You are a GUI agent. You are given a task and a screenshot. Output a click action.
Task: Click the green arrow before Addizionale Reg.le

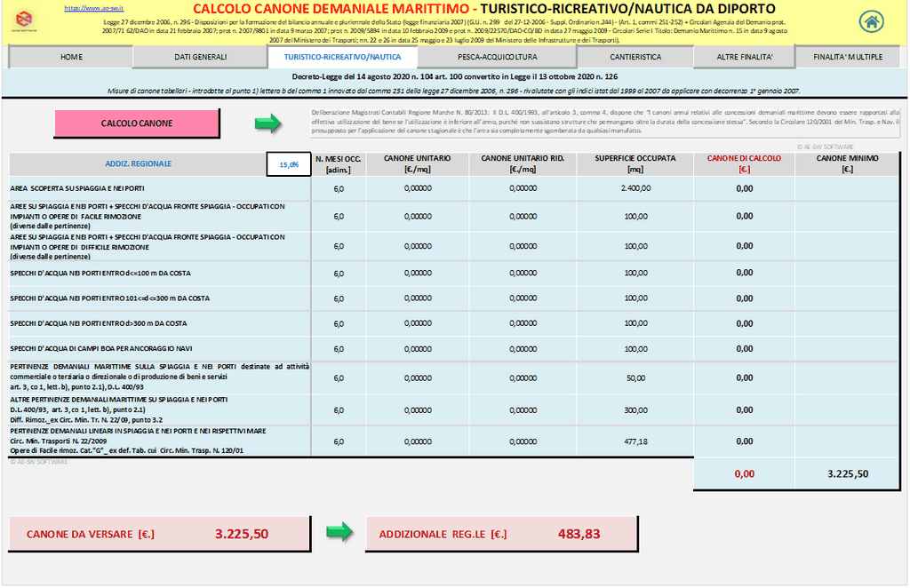[339, 533]
